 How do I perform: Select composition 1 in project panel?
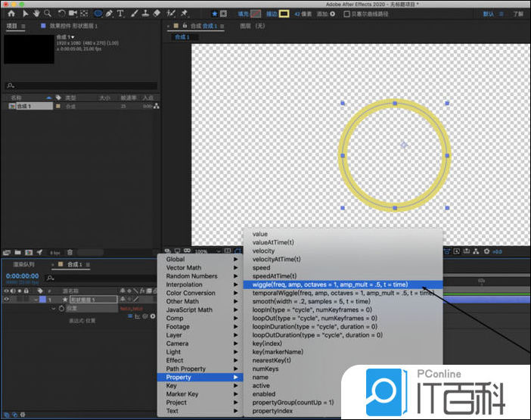(x=24, y=107)
